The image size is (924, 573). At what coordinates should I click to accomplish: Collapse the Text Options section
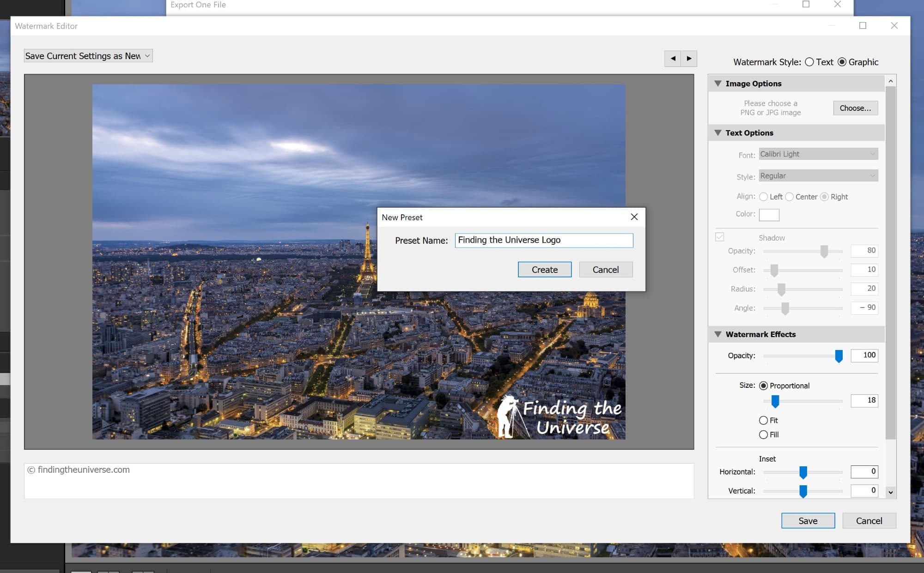coord(717,133)
